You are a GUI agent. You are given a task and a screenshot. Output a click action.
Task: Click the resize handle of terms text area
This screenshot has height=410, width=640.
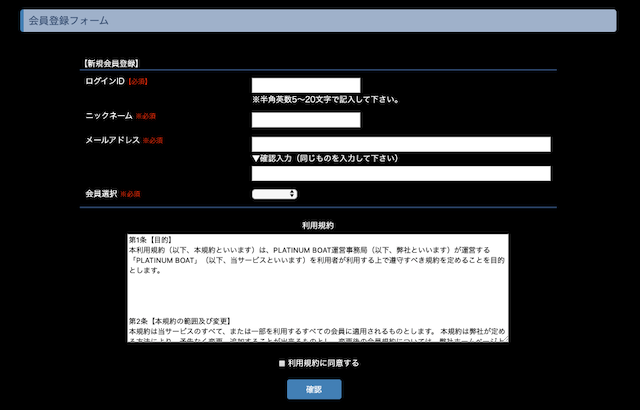tap(504, 339)
